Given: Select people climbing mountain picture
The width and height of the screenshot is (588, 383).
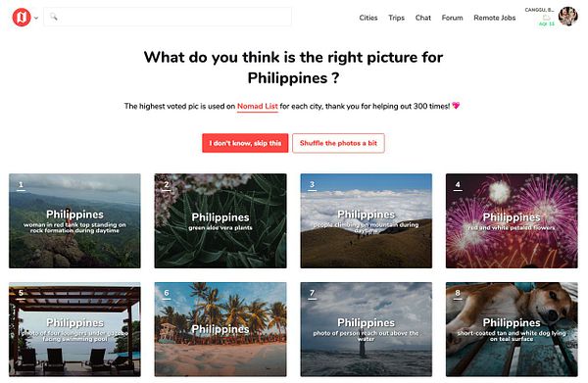Looking at the screenshot, I should pyautogui.click(x=366, y=220).
